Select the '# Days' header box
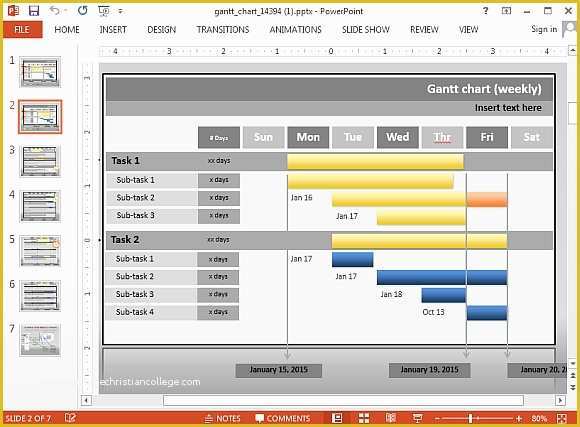580x427 pixels. coord(219,138)
